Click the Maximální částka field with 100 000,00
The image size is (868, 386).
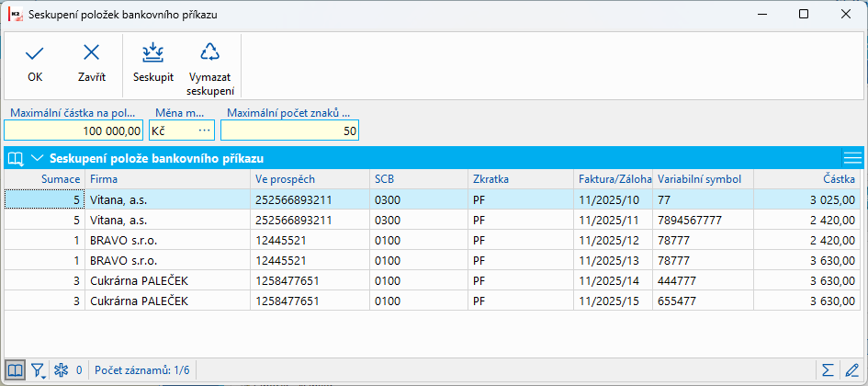[x=73, y=131]
